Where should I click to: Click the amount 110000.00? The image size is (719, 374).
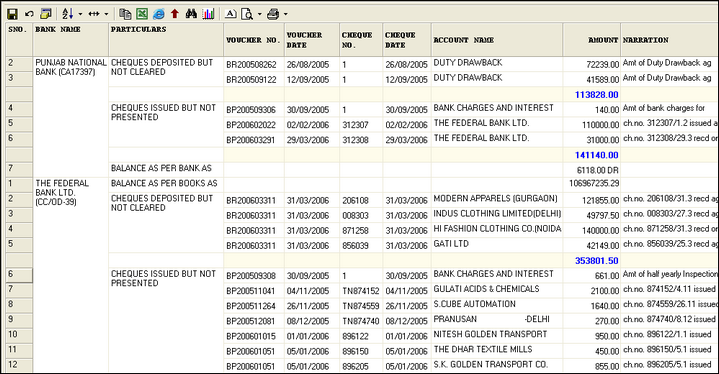600,125
